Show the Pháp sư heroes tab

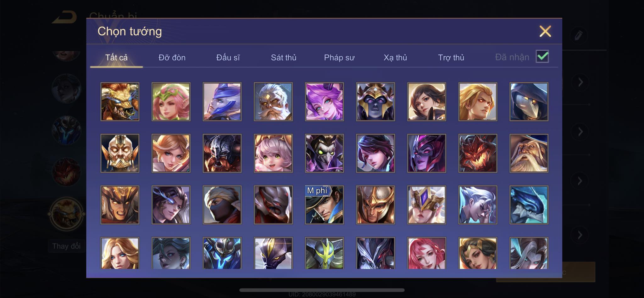(x=339, y=58)
